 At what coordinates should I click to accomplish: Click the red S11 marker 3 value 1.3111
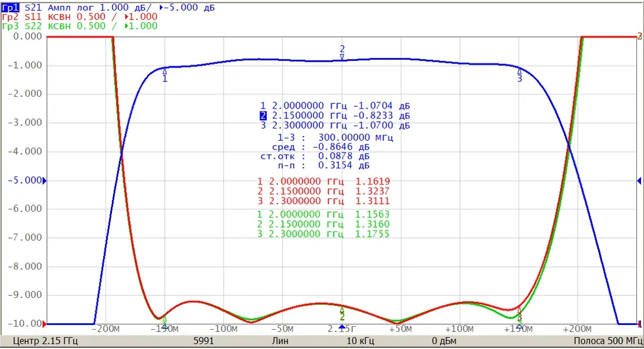point(373,201)
